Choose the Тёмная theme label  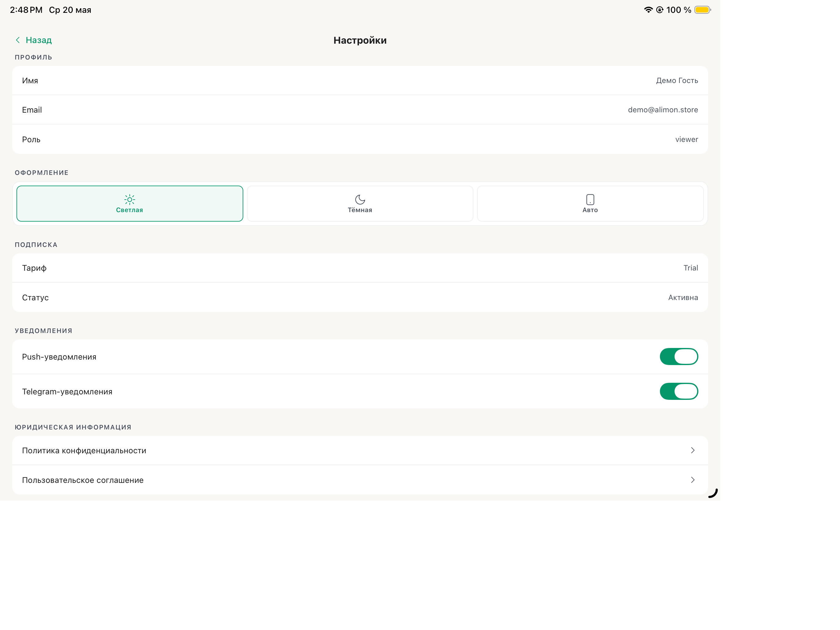pyautogui.click(x=360, y=210)
